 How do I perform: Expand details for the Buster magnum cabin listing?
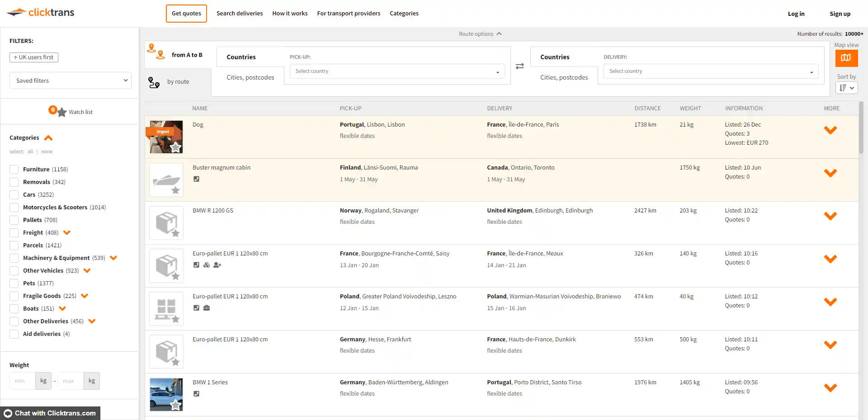tap(830, 173)
